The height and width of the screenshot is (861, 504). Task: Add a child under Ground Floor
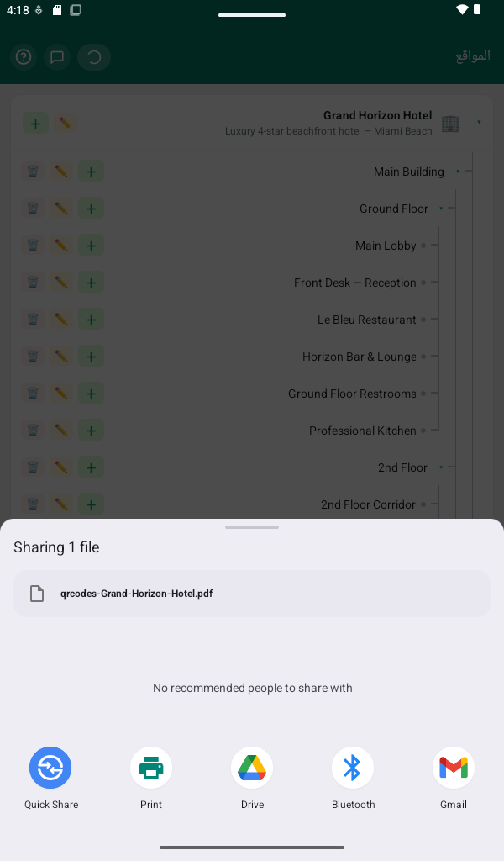(91, 209)
